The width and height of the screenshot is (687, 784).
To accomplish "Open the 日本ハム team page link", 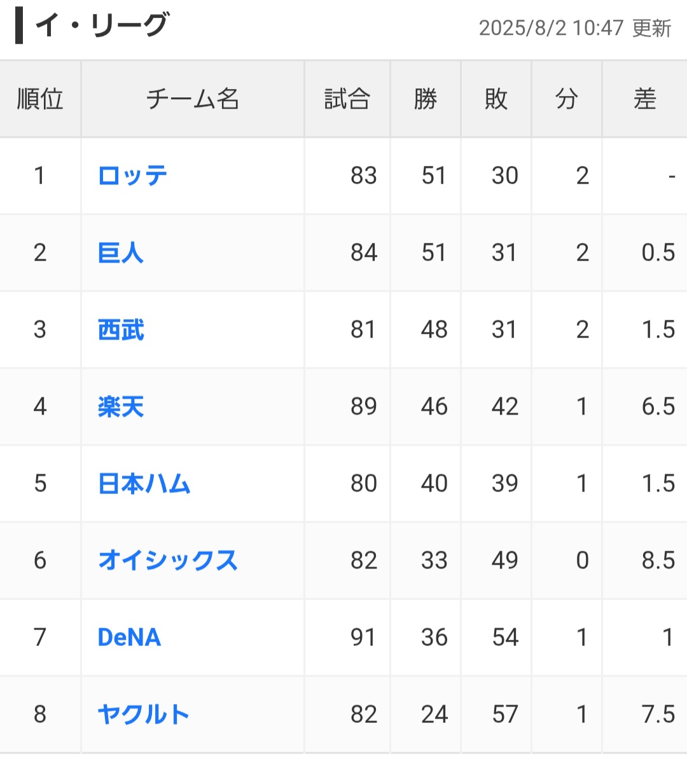I will 144,483.
